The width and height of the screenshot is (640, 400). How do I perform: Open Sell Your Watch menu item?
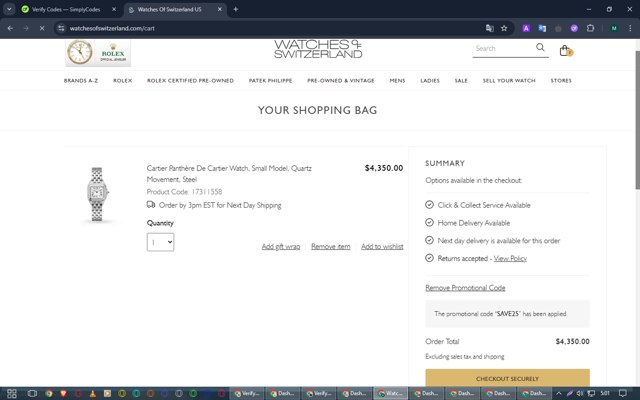coord(509,80)
